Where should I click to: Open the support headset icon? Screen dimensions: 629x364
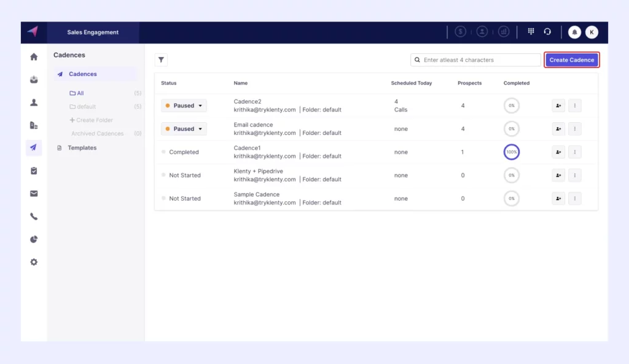point(547,31)
